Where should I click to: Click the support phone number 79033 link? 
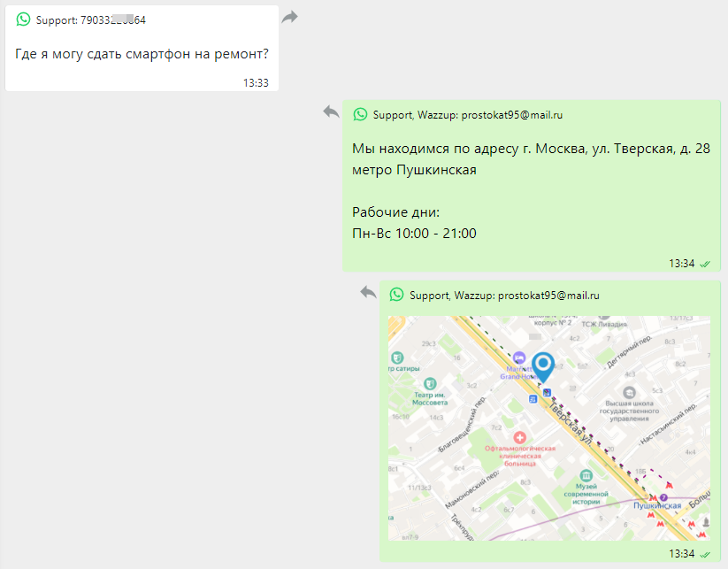(78, 18)
